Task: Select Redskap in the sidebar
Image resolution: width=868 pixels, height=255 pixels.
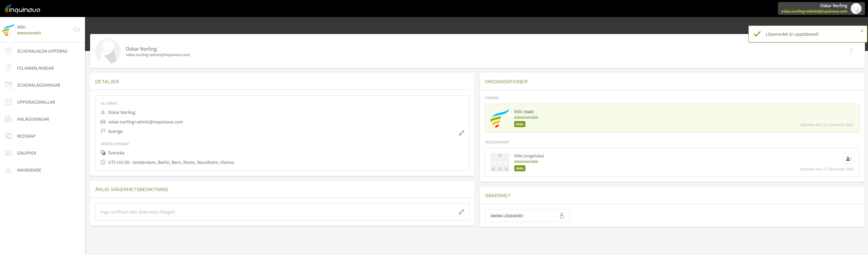Action: click(26, 136)
